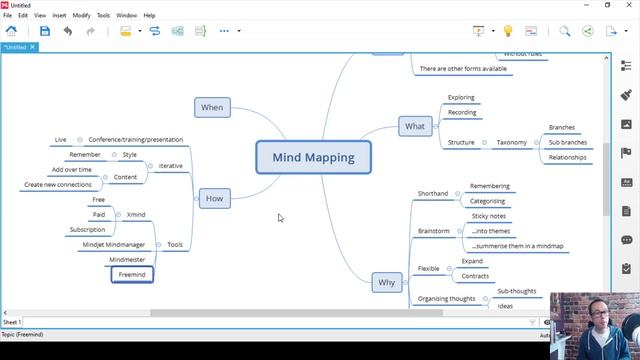Open dropdown next to ellipsis button

point(239,31)
